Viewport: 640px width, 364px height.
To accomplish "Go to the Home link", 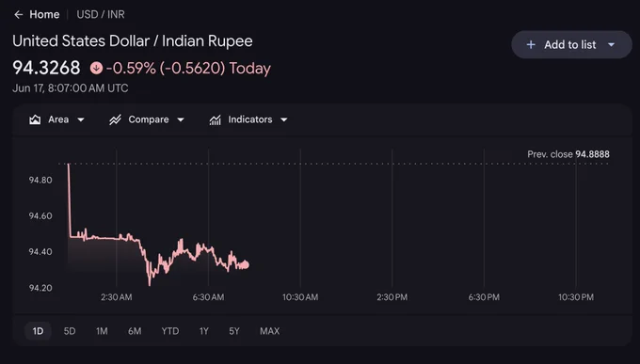I will (x=44, y=15).
